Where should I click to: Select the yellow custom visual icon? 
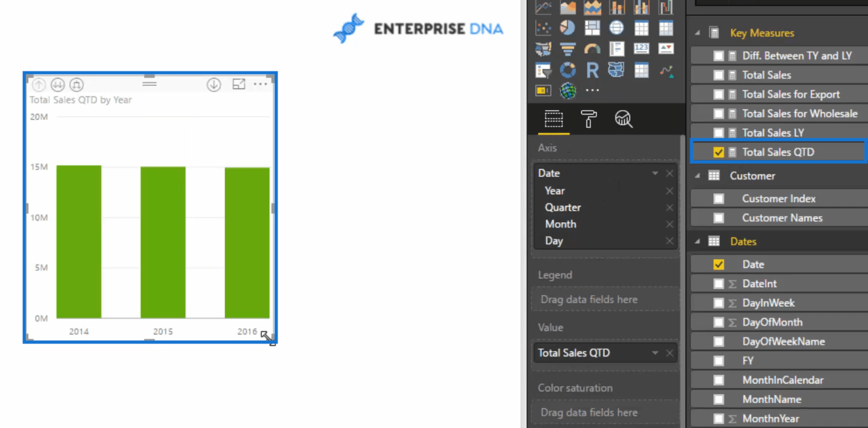point(543,90)
